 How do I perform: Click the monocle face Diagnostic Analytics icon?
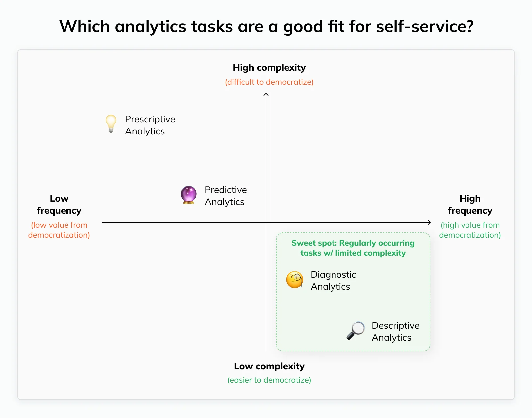pos(295,280)
